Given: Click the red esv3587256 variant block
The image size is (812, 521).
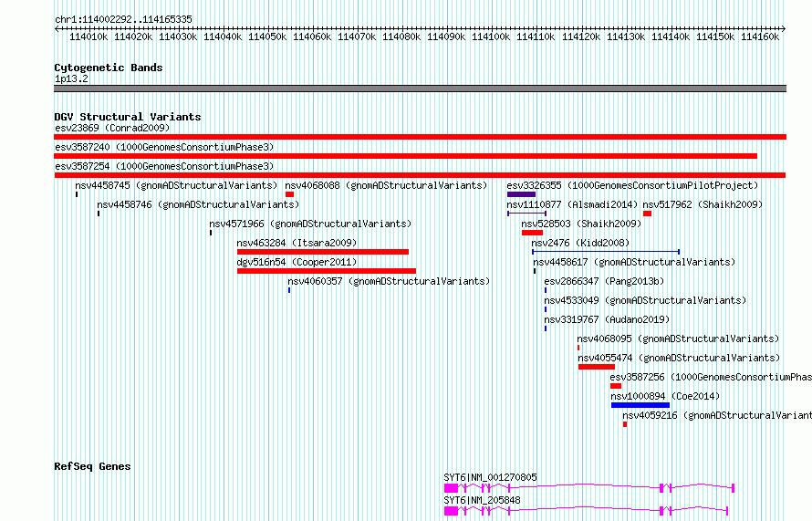Looking at the screenshot, I should (x=616, y=386).
